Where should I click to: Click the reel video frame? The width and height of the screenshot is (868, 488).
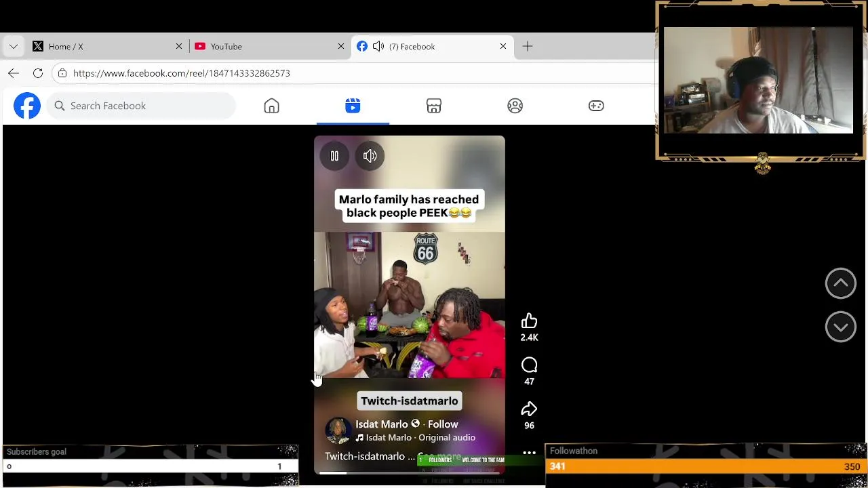pos(410,305)
